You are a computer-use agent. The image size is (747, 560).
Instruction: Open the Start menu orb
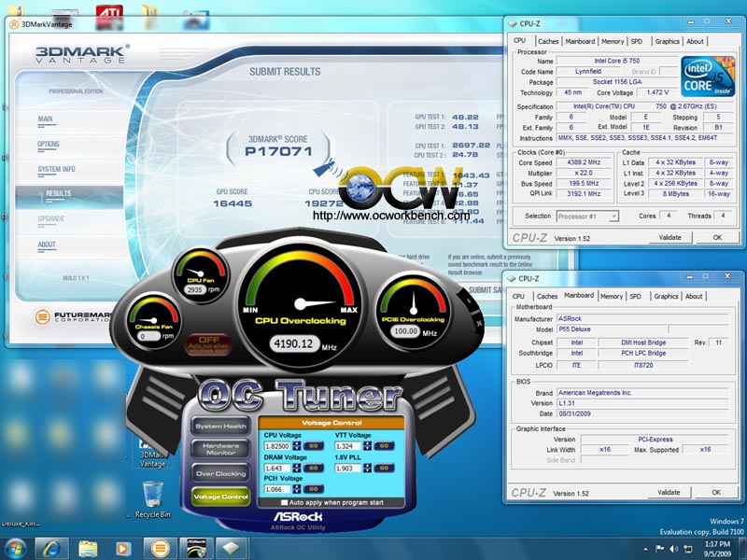point(16,548)
